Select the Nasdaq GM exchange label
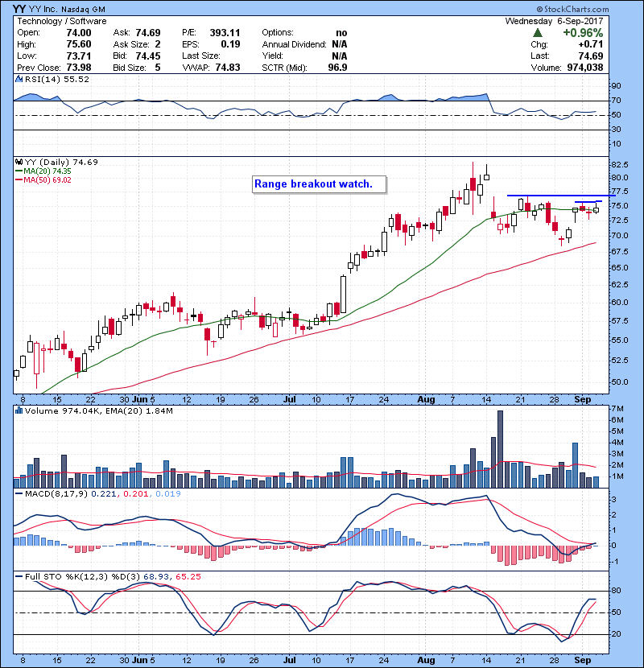 tap(83, 10)
